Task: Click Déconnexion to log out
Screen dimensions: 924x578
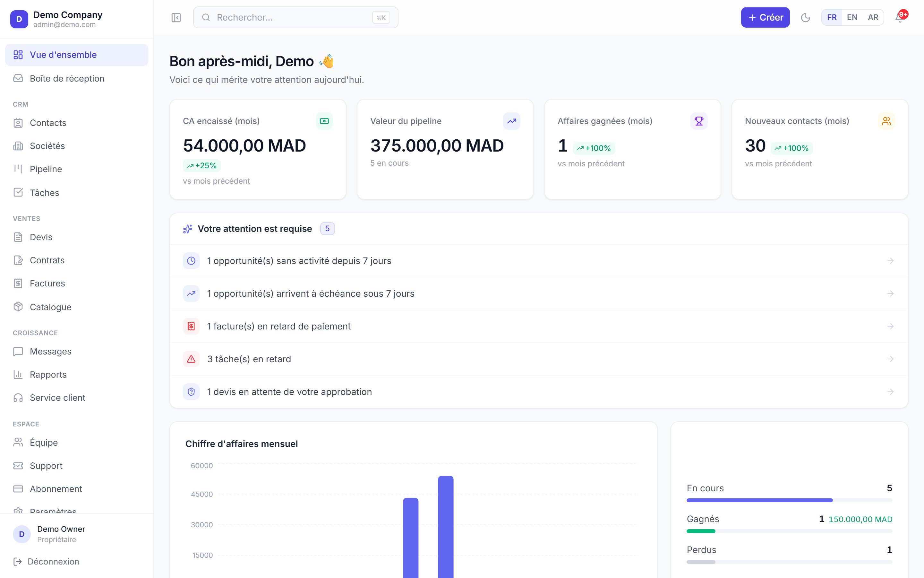Action: pyautogui.click(x=46, y=562)
